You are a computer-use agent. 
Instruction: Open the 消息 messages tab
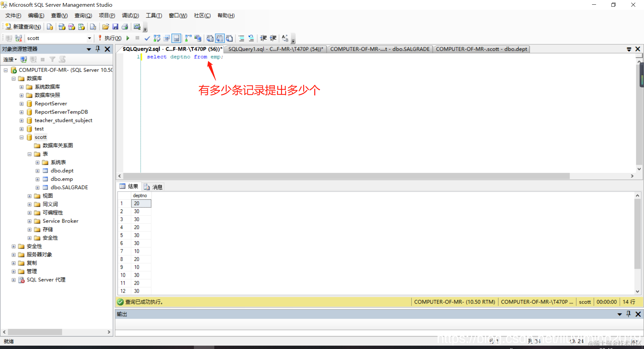[x=153, y=187]
